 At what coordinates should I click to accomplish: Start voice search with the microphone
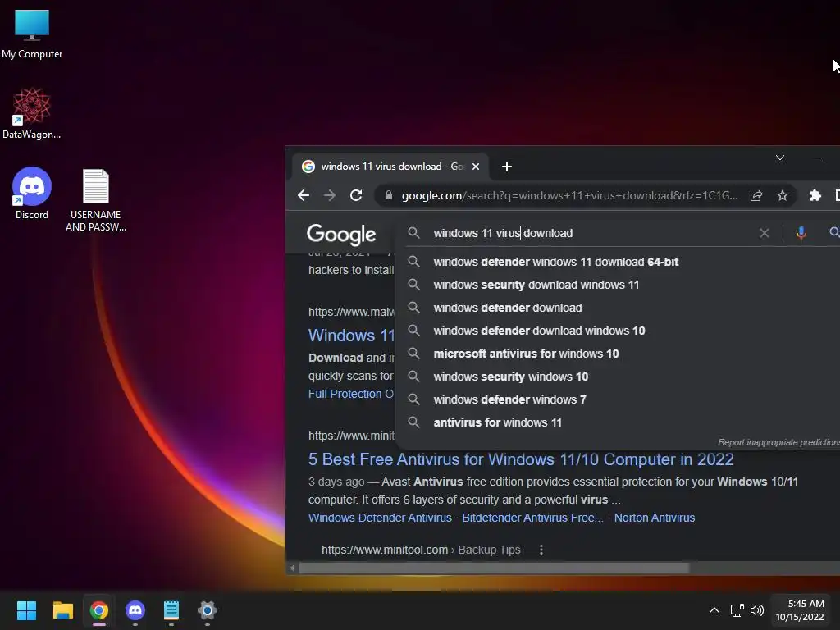801,233
